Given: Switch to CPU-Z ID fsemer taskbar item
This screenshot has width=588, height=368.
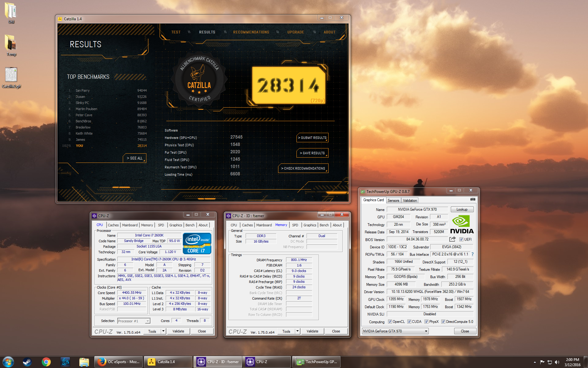Looking at the screenshot, I should pos(218,362).
